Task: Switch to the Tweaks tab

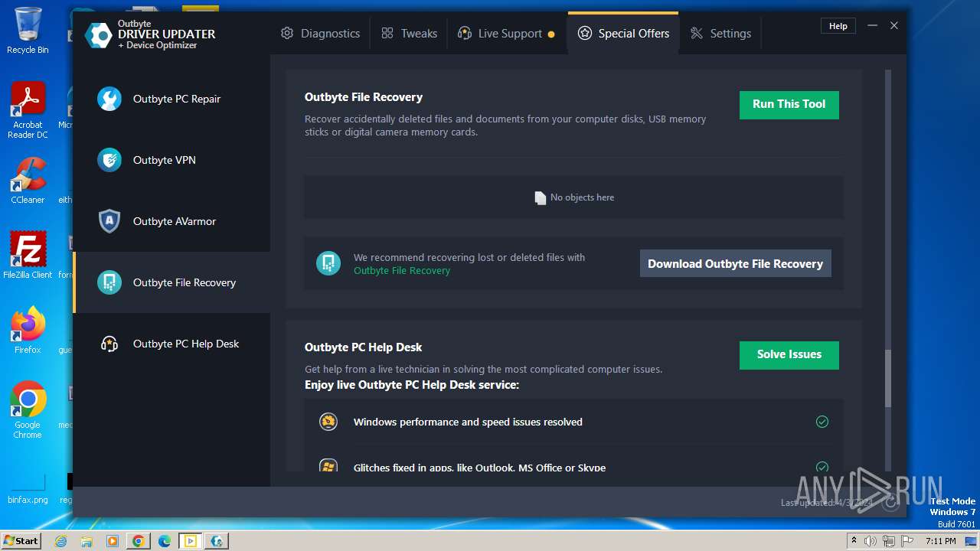Action: [409, 34]
